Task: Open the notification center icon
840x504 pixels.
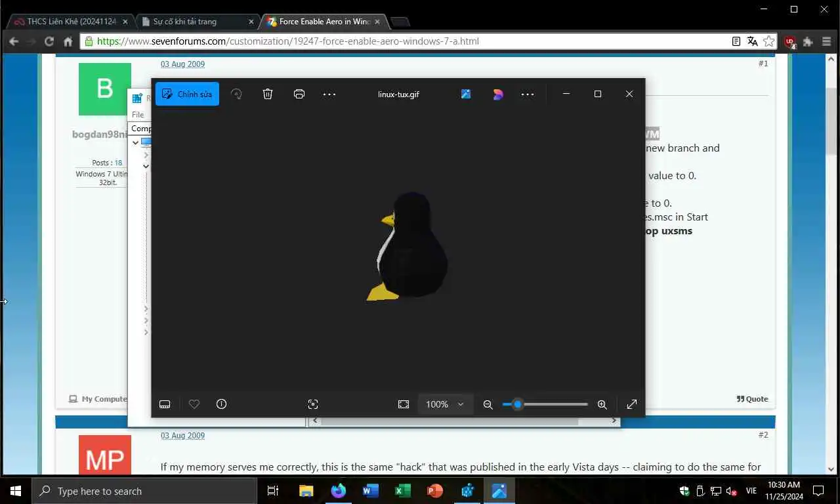Action: (x=818, y=491)
